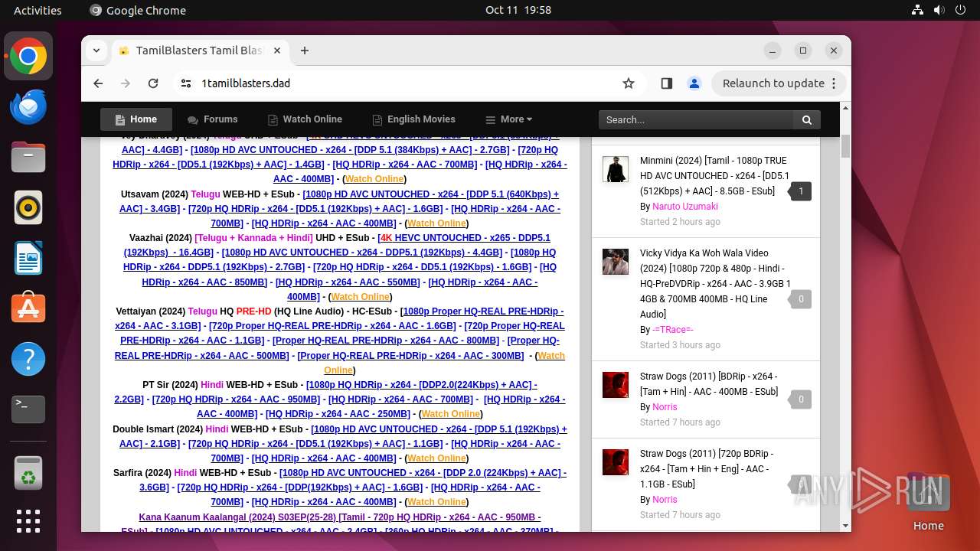The width and height of the screenshot is (980, 551).
Task: Submit search with magnifier icon
Action: pyautogui.click(x=807, y=119)
